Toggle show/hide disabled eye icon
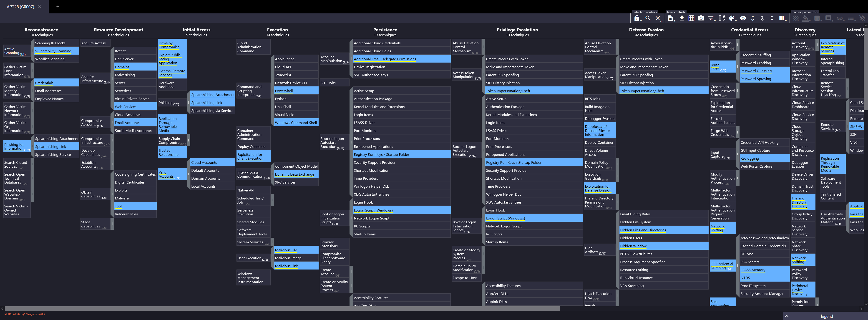Screen dimensions: 868x320 pos(743,18)
